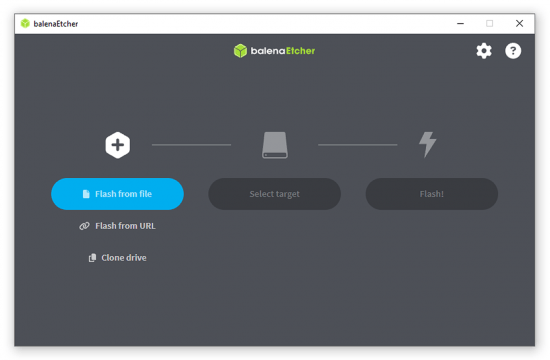The height and width of the screenshot is (360, 550).
Task: Click the file icon inside Flash from file
Action: click(86, 194)
